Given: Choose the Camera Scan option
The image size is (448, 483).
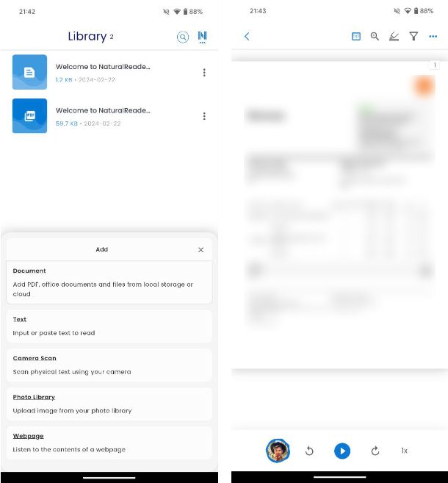Looking at the screenshot, I should pyautogui.click(x=109, y=365).
